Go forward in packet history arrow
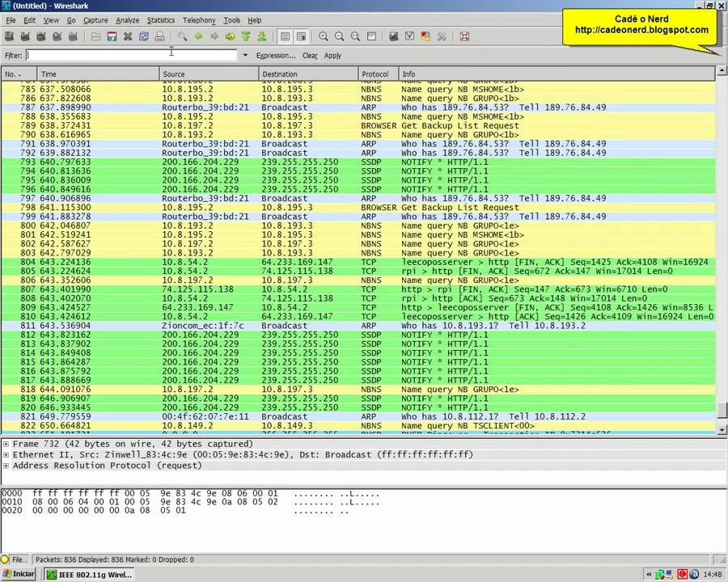The width and height of the screenshot is (728, 582). coord(214,36)
